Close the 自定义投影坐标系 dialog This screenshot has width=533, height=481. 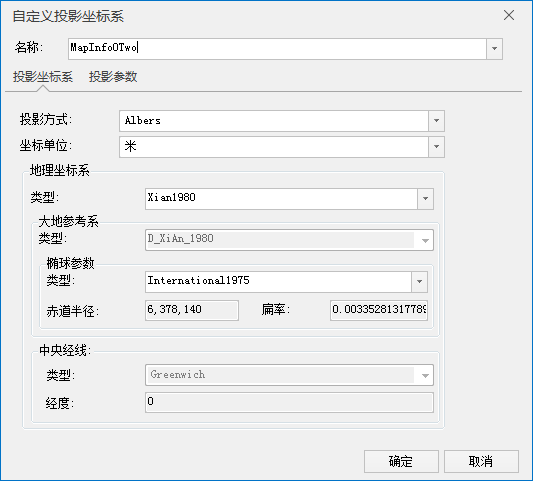(x=509, y=15)
